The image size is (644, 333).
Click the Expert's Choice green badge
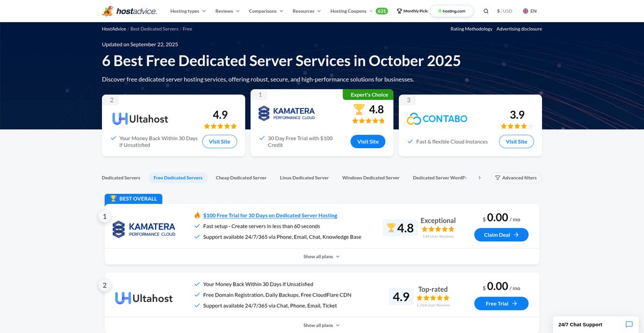tap(368, 95)
